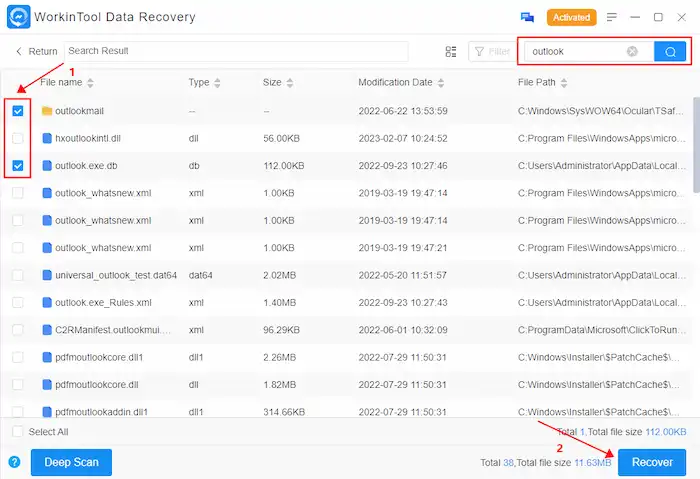
Task: Click the blue search magnifier button
Action: coord(669,51)
